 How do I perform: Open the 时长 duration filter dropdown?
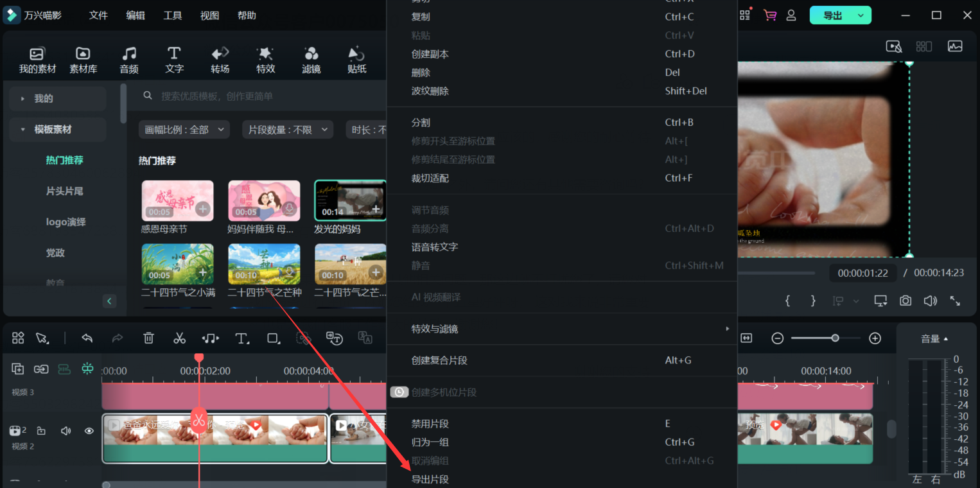[x=367, y=130]
